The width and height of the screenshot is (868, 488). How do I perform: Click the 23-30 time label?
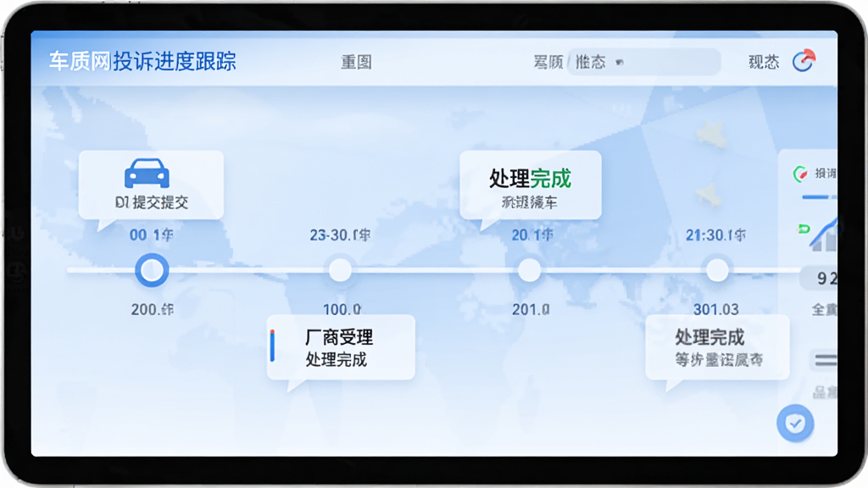(340, 236)
